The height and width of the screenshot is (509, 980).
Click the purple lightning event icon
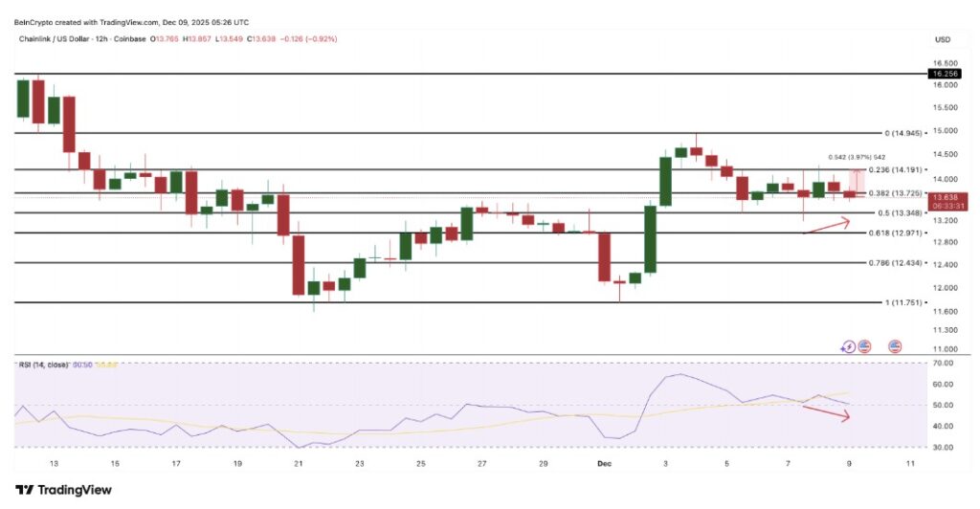[x=849, y=346]
